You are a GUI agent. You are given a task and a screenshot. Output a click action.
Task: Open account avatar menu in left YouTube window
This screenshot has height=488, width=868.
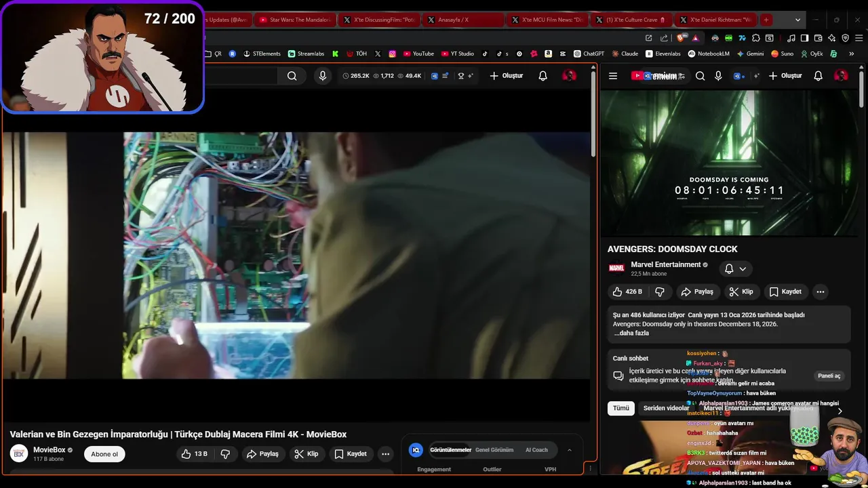click(569, 76)
